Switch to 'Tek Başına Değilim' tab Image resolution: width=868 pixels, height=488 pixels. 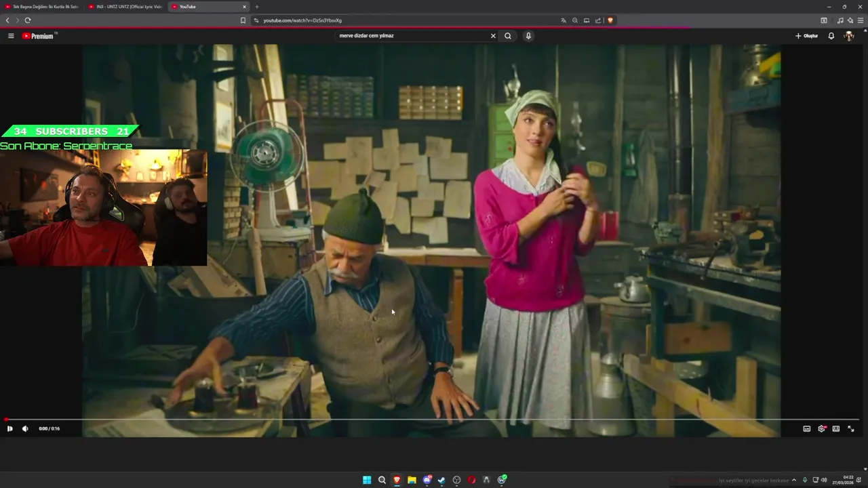[43, 7]
